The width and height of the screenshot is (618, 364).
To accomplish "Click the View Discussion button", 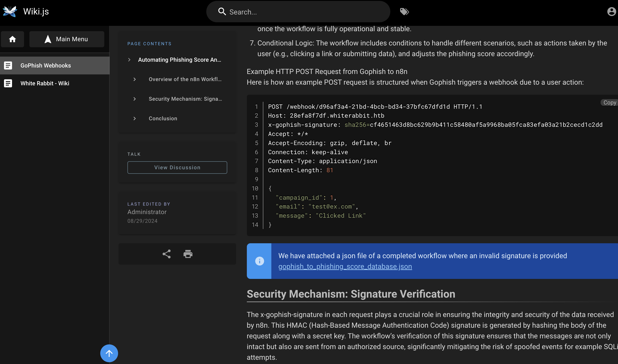I will [x=177, y=168].
